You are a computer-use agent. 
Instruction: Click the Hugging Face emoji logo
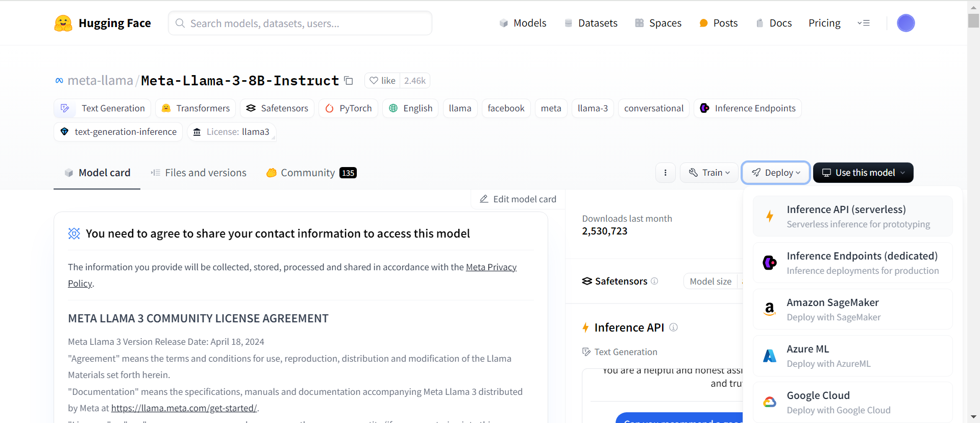coord(63,23)
